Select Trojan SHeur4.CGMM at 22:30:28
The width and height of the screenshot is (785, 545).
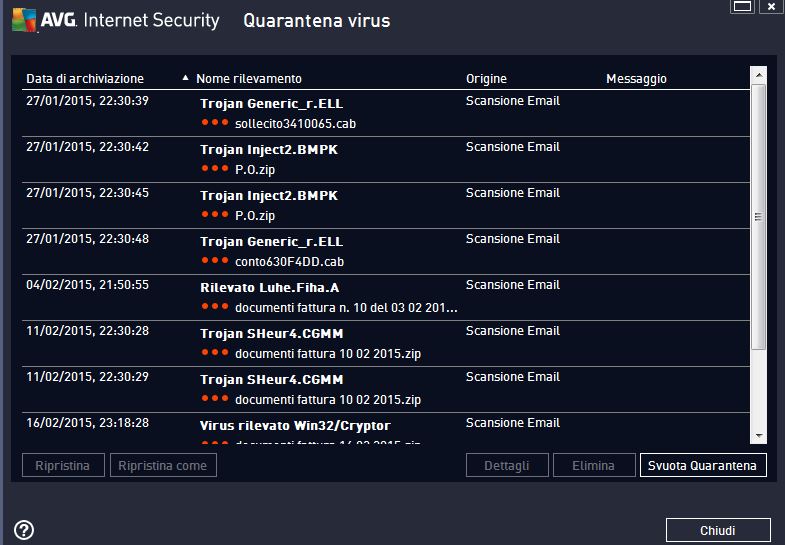[271, 334]
